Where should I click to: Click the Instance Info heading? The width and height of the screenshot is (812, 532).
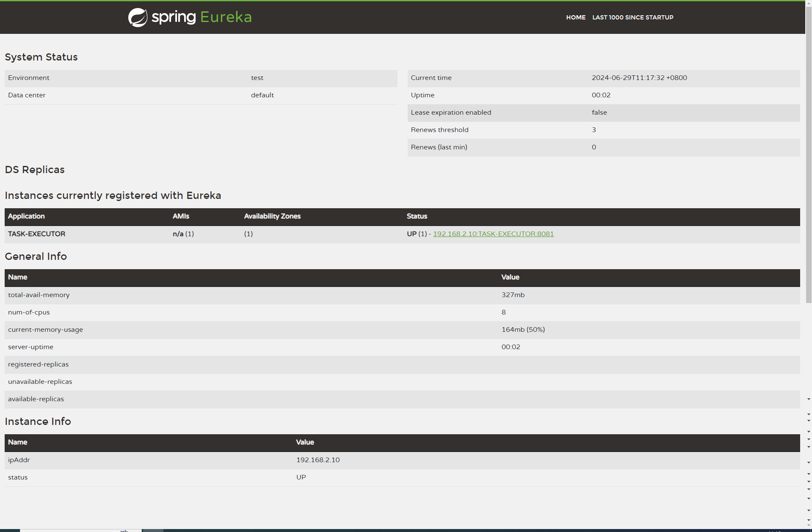[x=38, y=422]
